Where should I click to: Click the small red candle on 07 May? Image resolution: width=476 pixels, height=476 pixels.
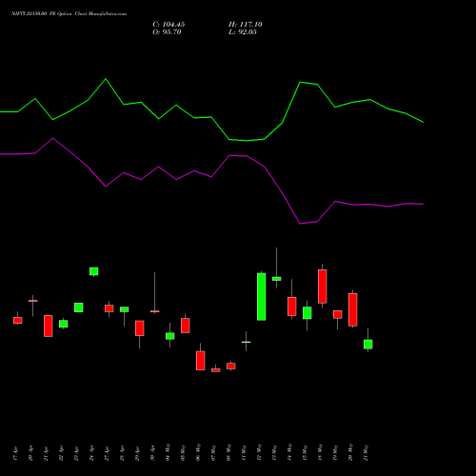coord(216,370)
